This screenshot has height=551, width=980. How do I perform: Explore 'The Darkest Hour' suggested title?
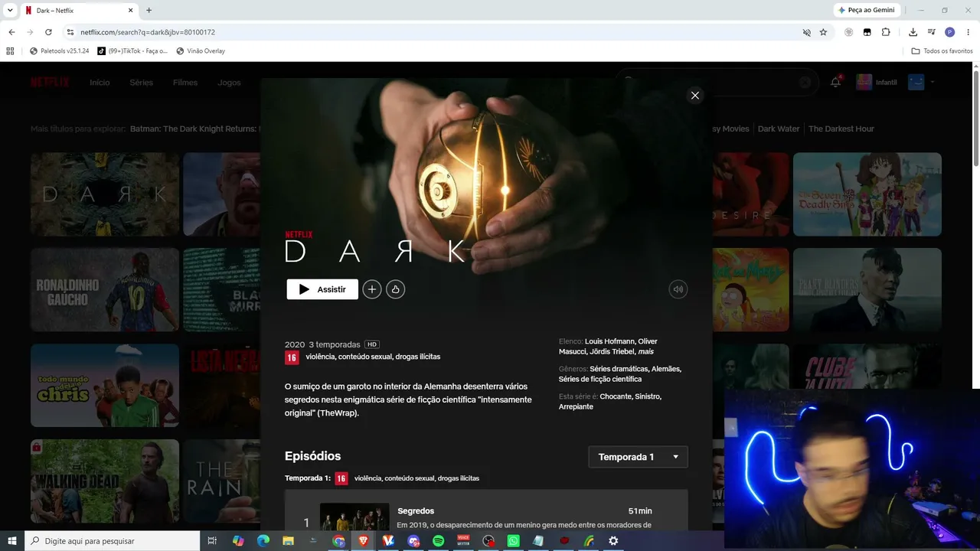[841, 129]
